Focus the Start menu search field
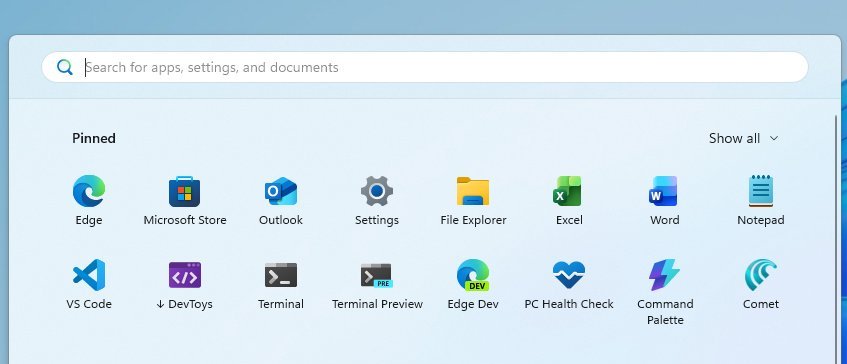 425,67
